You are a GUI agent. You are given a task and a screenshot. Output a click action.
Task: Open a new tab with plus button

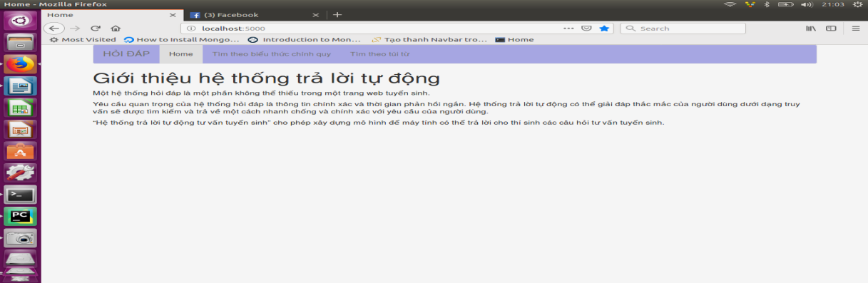pos(337,14)
